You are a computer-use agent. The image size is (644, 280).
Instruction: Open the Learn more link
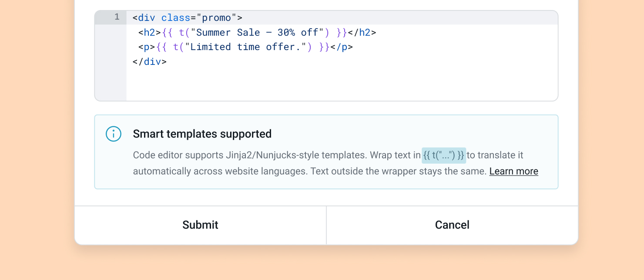[x=513, y=171]
